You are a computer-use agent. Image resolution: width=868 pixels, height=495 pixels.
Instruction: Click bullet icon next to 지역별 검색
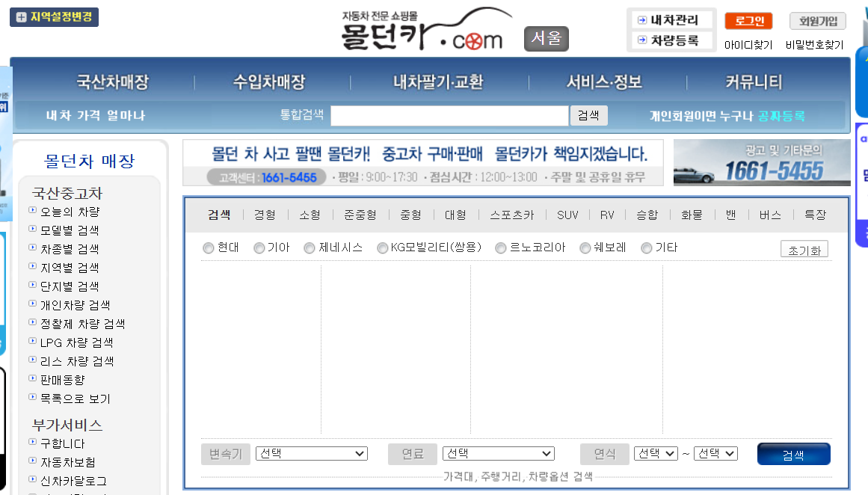point(33,266)
